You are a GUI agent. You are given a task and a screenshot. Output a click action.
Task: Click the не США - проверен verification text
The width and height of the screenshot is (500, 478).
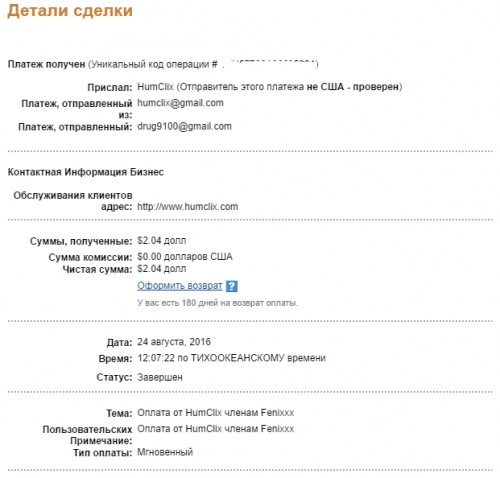[353, 87]
